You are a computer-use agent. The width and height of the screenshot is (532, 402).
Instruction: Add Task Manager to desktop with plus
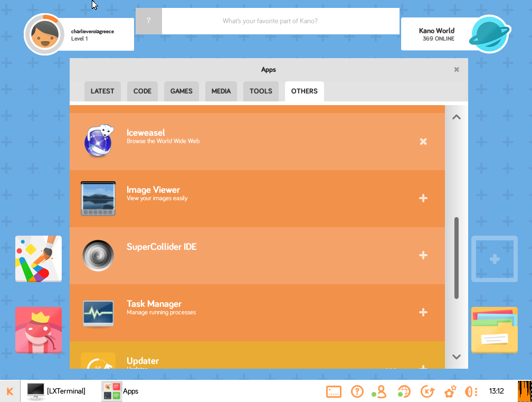(423, 312)
